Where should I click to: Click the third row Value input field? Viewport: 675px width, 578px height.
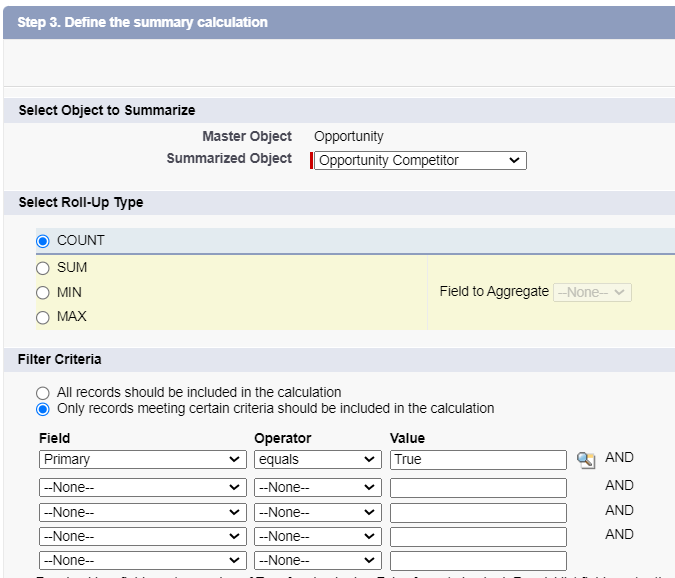[x=478, y=512]
